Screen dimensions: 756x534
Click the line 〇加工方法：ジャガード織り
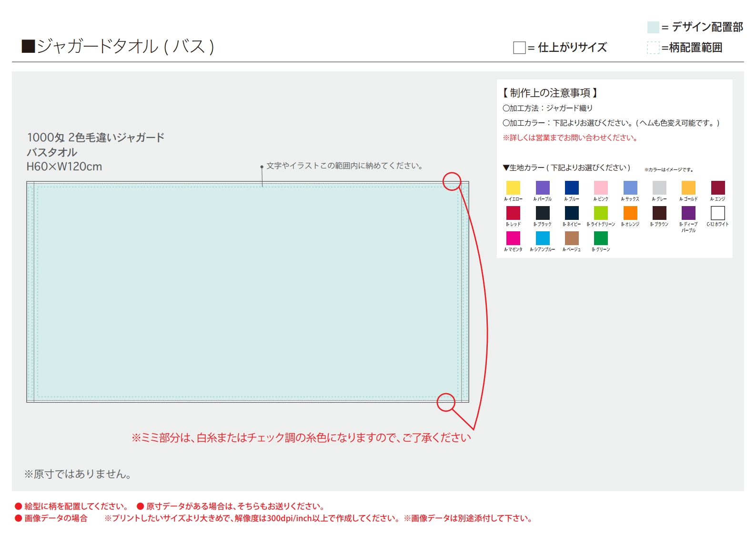(x=548, y=108)
